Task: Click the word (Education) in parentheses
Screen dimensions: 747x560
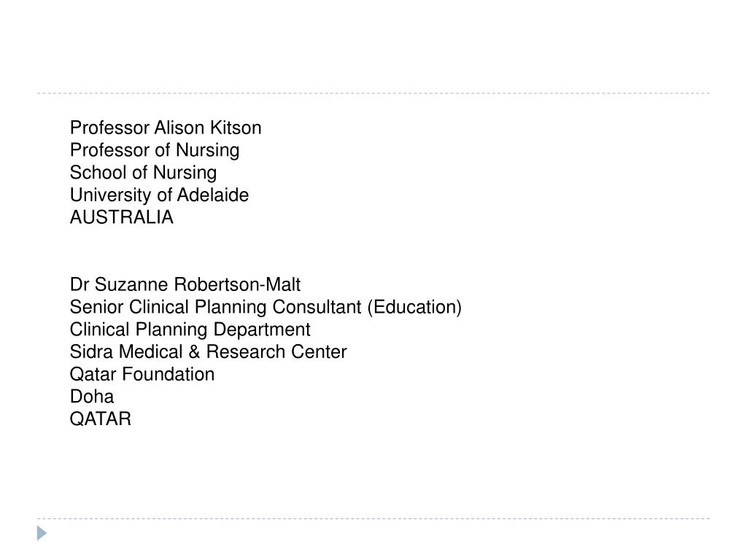Action: [414, 307]
